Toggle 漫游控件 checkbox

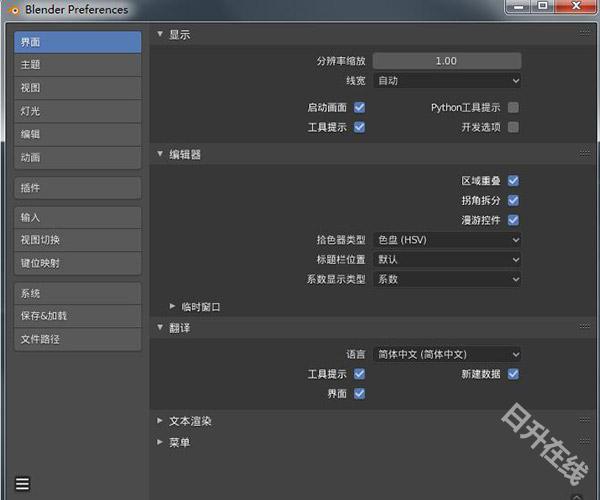(x=513, y=220)
